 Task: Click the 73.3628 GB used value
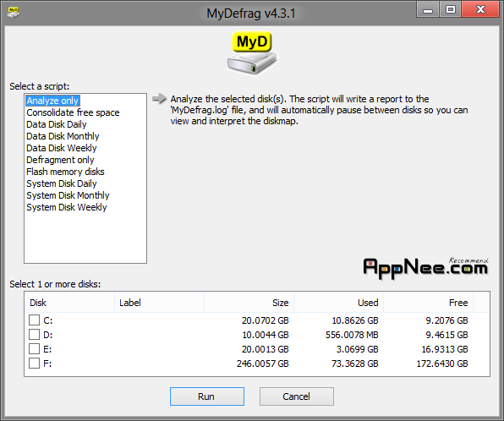pos(355,364)
